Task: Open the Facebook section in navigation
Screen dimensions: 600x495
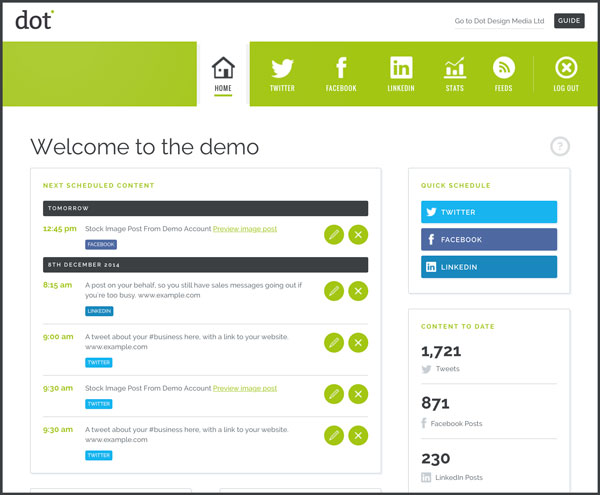Action: tap(341, 74)
